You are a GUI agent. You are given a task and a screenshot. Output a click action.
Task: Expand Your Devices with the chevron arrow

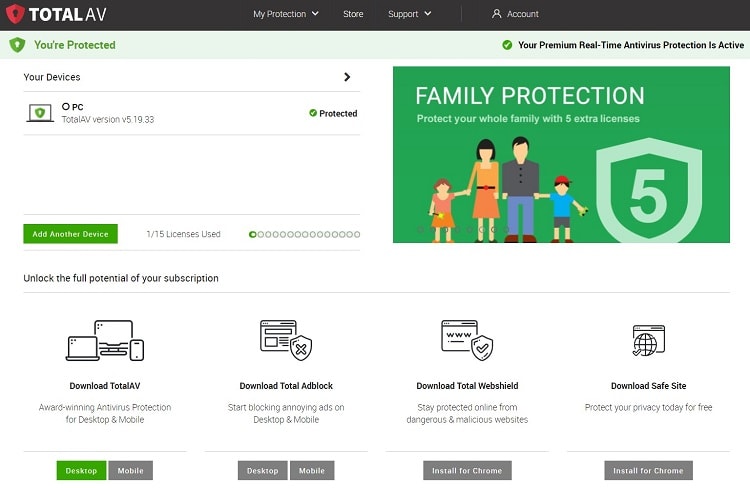pyautogui.click(x=347, y=77)
